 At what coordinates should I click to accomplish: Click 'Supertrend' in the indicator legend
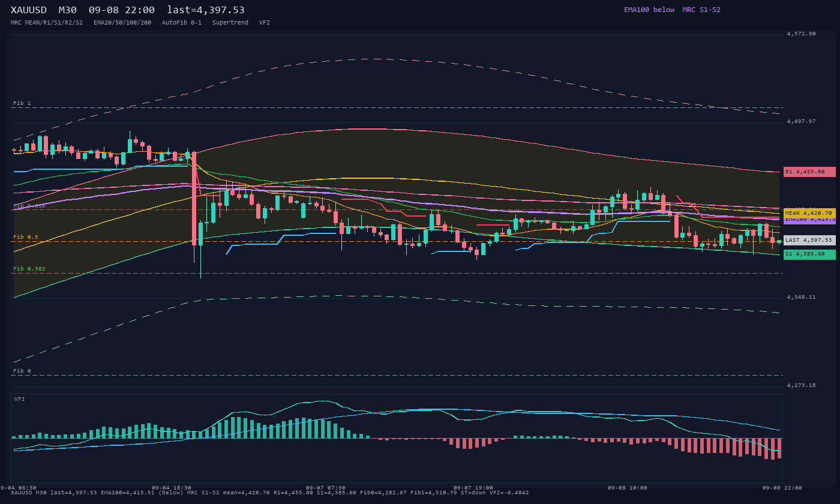pyautogui.click(x=230, y=22)
